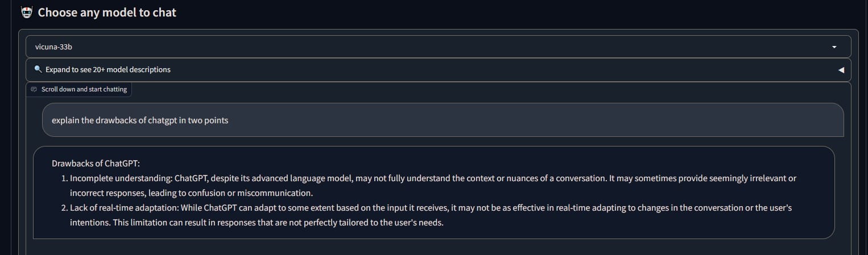
Task: Click the numeral "1." list marker
Action: click(64, 178)
